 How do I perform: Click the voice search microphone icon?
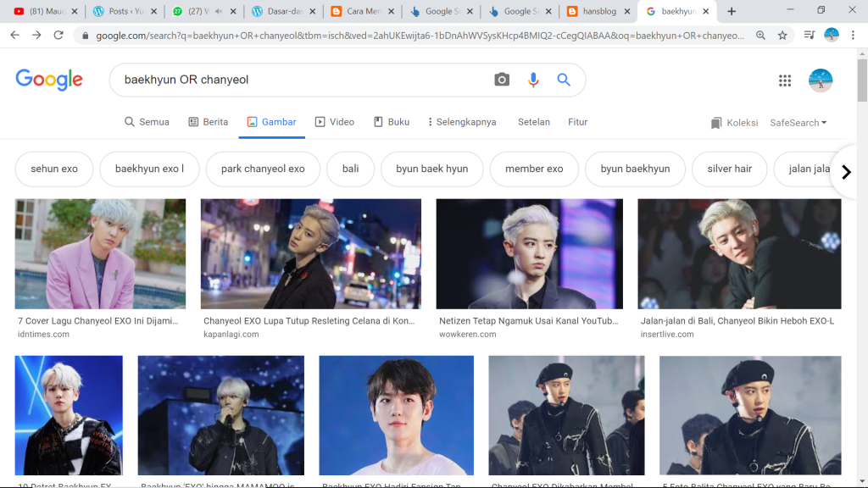tap(533, 80)
